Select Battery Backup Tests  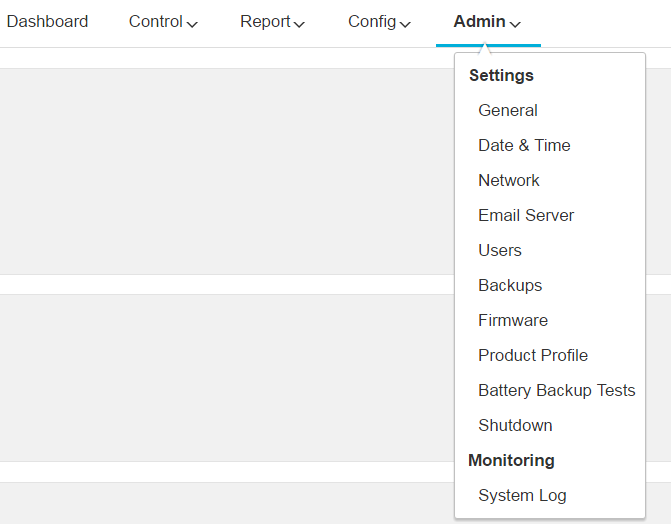[x=556, y=391]
